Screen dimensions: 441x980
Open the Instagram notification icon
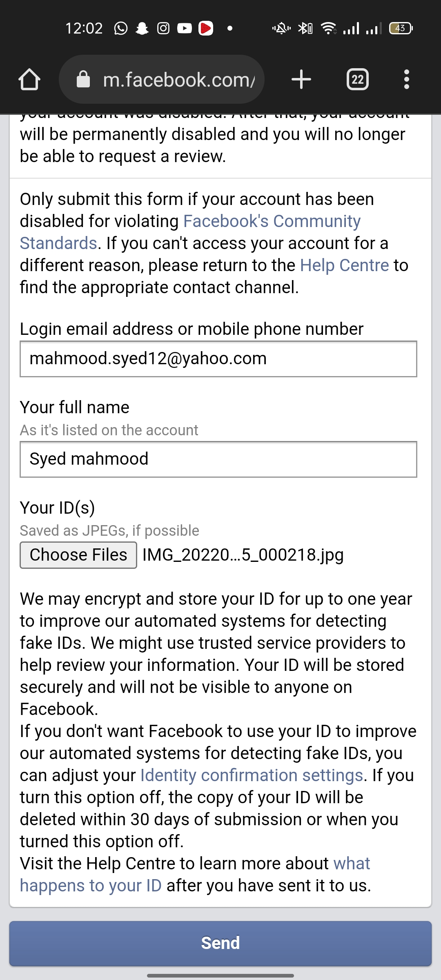(163, 28)
